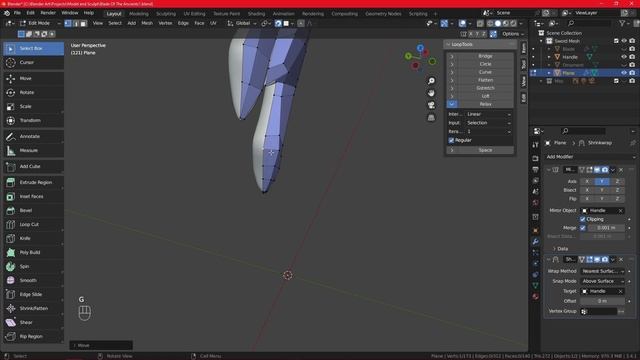
Task: Open the Mesh menu in viewport header
Action: click(147, 23)
